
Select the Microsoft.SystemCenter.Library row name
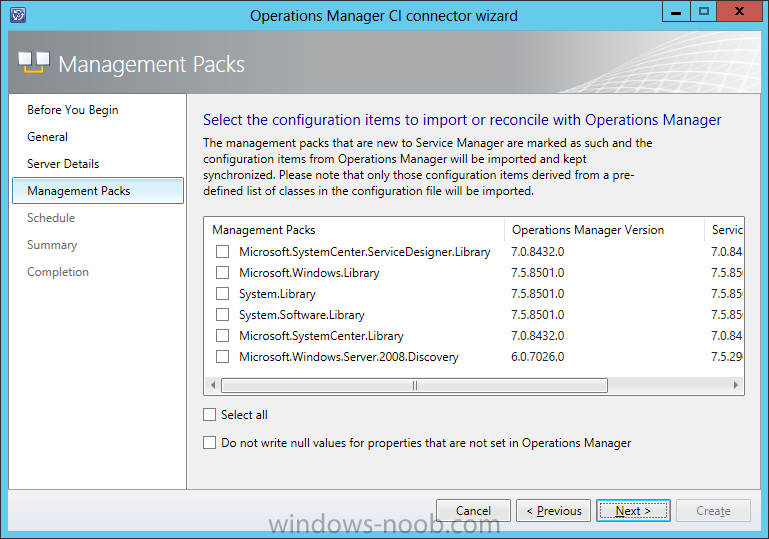tap(321, 336)
